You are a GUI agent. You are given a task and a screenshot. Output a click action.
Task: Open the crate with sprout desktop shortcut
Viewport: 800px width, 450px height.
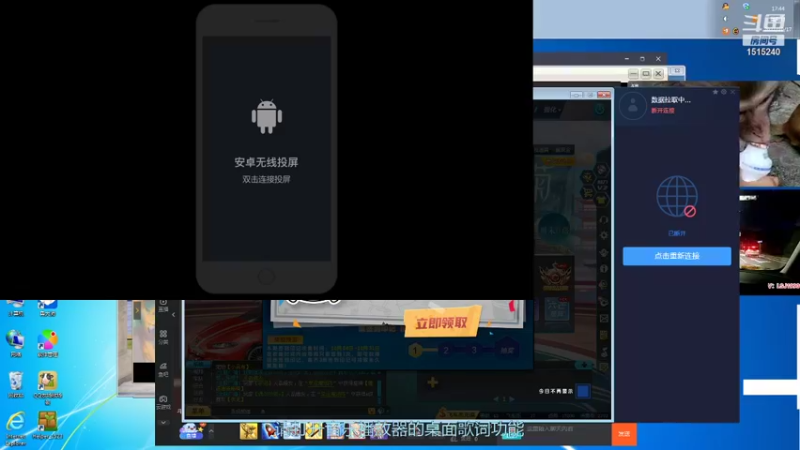[47, 426]
